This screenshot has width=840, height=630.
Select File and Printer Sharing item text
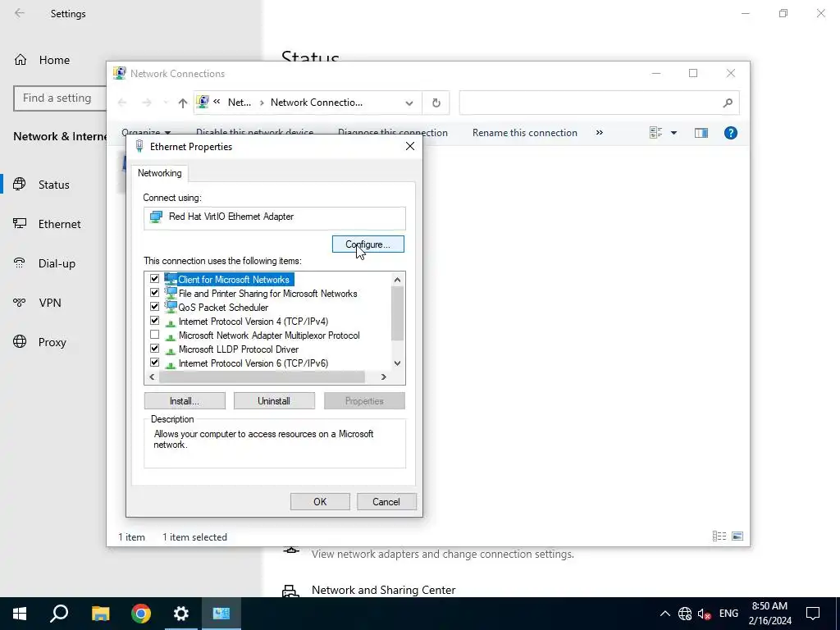click(x=268, y=294)
